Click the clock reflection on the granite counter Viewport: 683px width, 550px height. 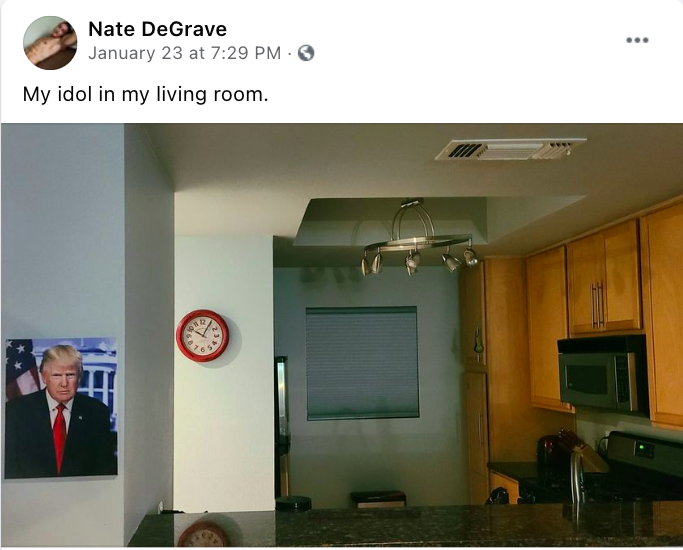click(203, 534)
